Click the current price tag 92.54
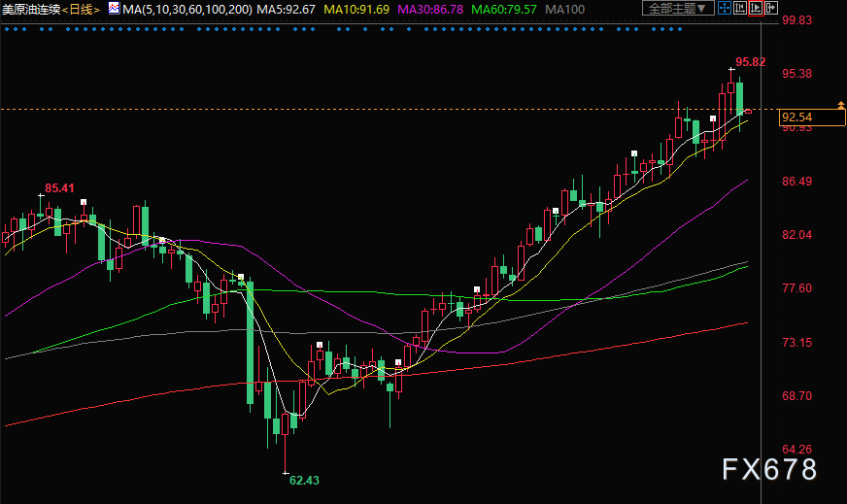Viewport: 847px width, 504px height. [x=812, y=118]
